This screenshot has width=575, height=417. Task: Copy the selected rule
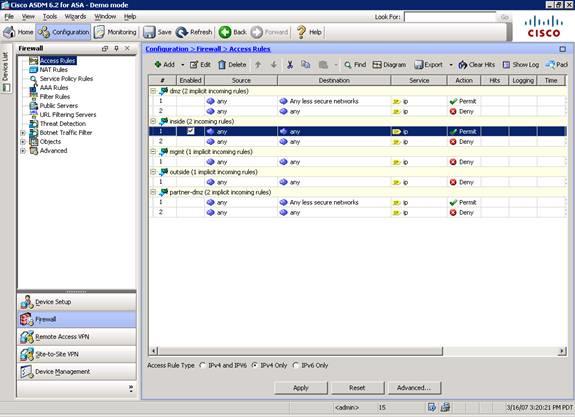pos(305,65)
